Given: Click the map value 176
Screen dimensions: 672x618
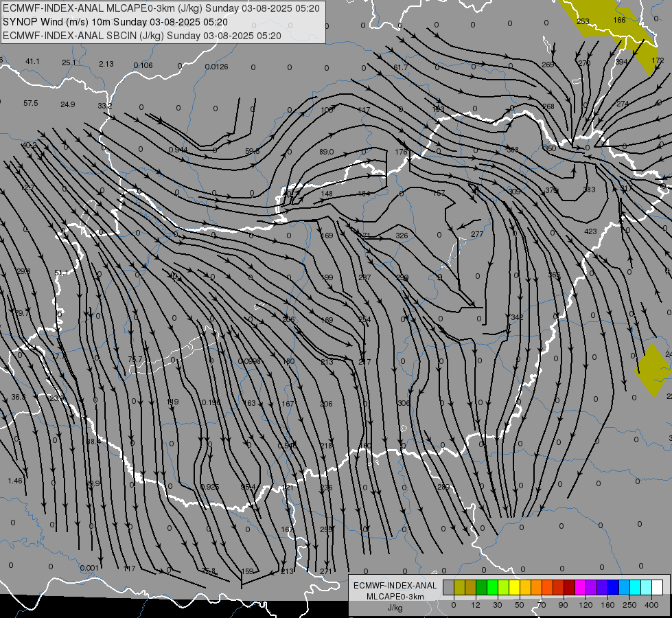Looking at the screenshot, I should [401, 152].
